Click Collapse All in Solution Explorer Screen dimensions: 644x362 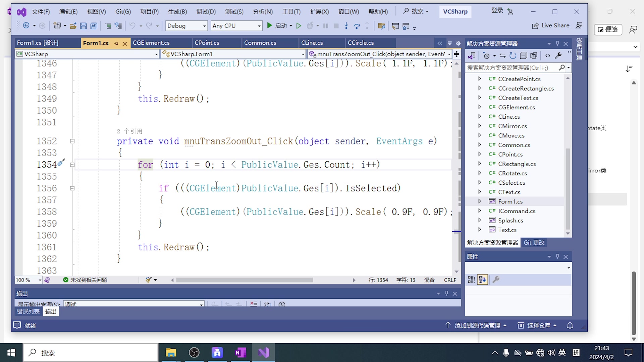pos(523,56)
